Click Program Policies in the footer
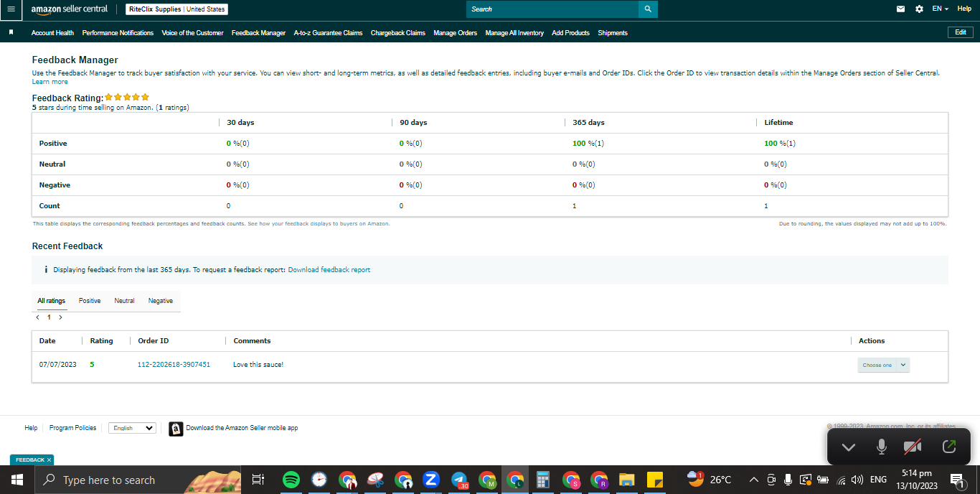Image resolution: width=980 pixels, height=494 pixels. (x=72, y=428)
